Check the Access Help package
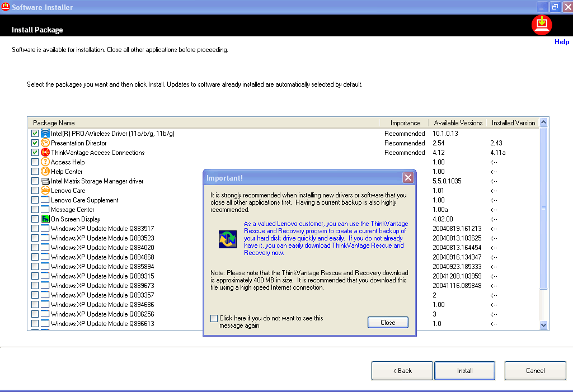Screen dimensions: 573x392 35,162
